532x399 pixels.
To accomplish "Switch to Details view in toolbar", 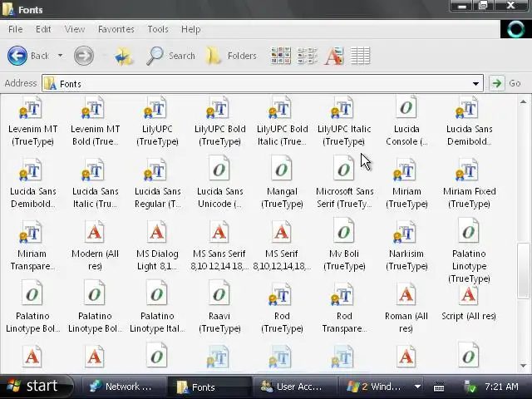I will pyautogui.click(x=360, y=56).
